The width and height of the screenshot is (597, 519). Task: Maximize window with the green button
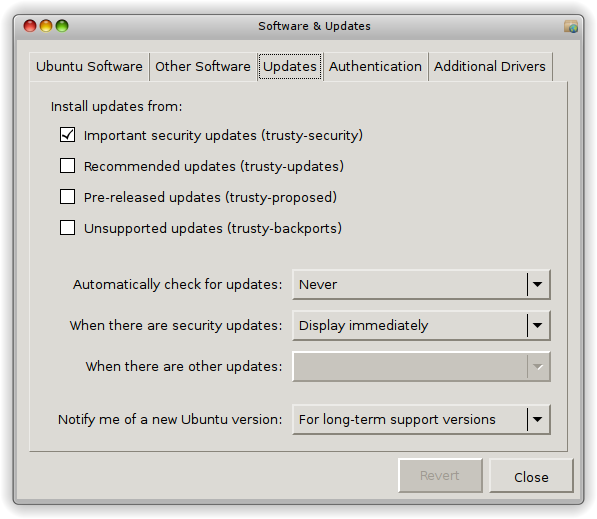[x=62, y=26]
